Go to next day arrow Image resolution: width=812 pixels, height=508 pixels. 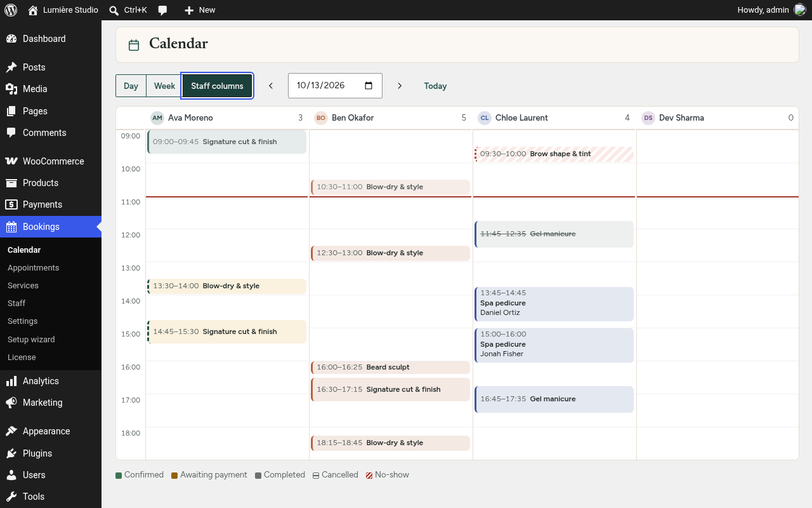pos(400,86)
